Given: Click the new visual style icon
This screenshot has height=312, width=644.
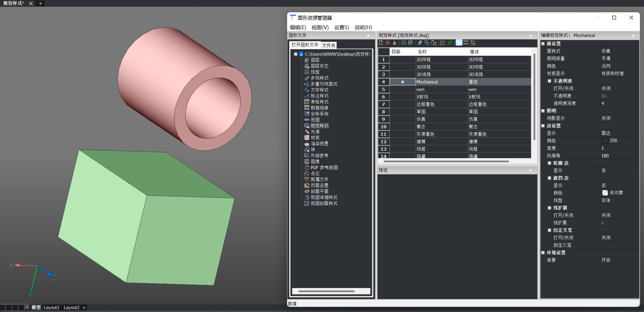Looking at the screenshot, I should 381,43.
